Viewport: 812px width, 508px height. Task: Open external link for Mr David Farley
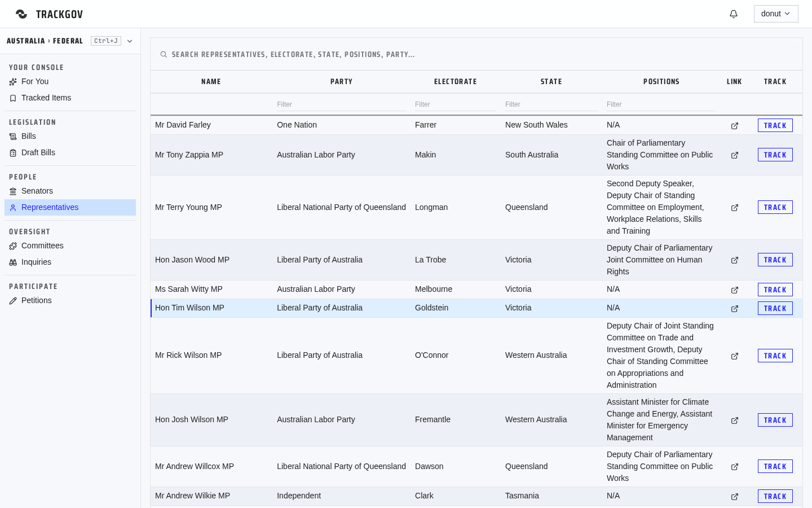735,126
